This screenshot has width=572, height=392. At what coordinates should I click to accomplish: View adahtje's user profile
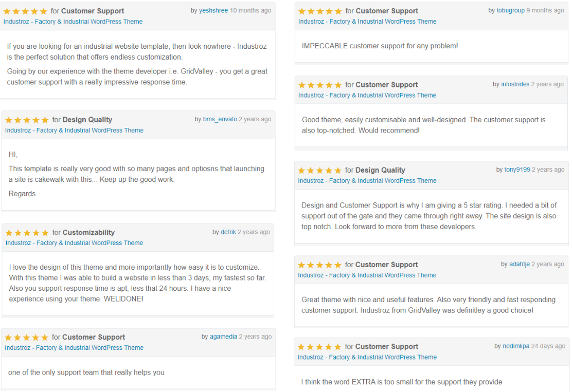[519, 264]
